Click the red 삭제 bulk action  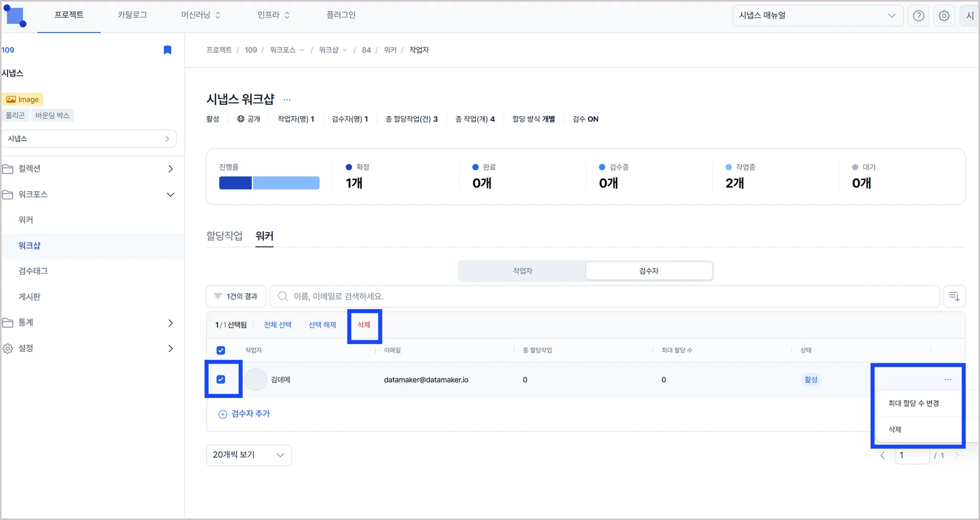tap(364, 325)
